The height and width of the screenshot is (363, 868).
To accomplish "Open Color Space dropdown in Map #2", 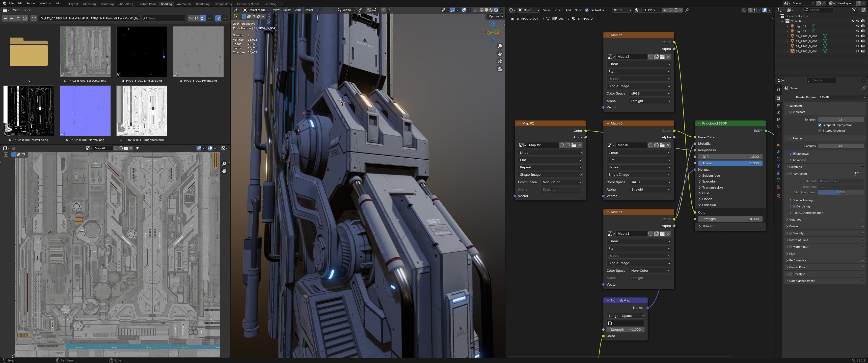I will [561, 182].
